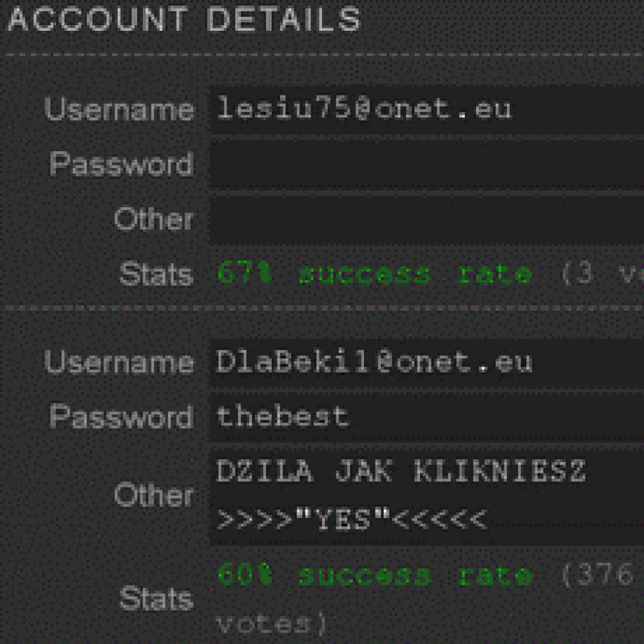Screen dimensions: 644x644
Task: Click the 60% success rate text
Action: (375, 575)
